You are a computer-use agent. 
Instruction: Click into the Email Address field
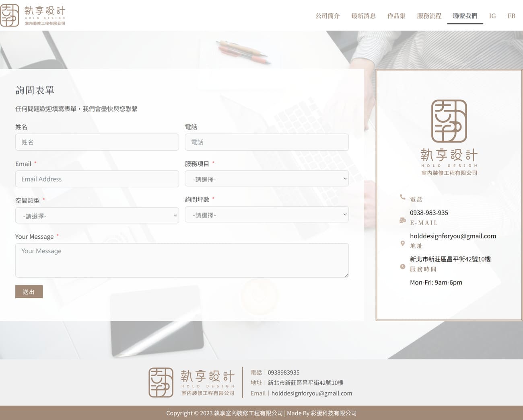[97, 179]
